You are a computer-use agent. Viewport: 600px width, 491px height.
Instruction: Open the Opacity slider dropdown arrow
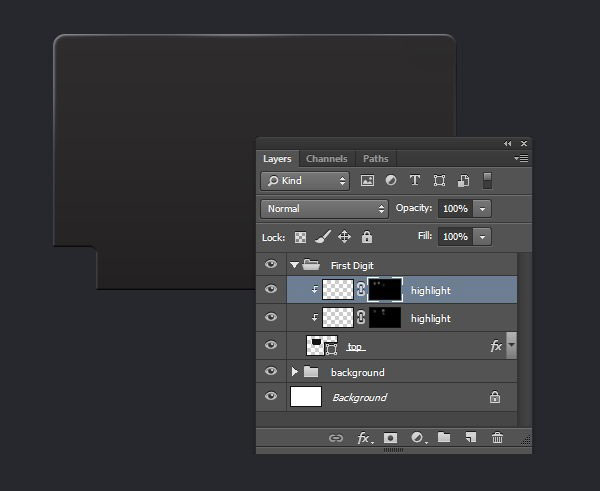483,209
